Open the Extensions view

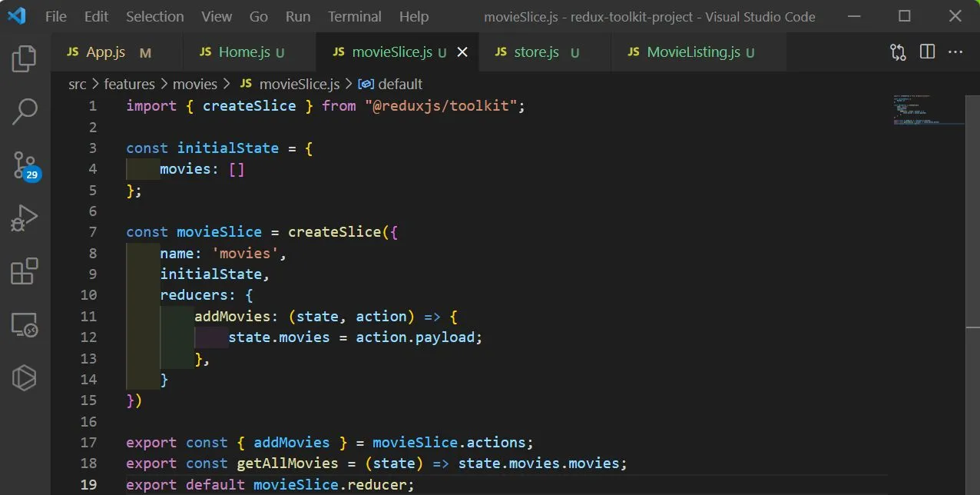(25, 272)
